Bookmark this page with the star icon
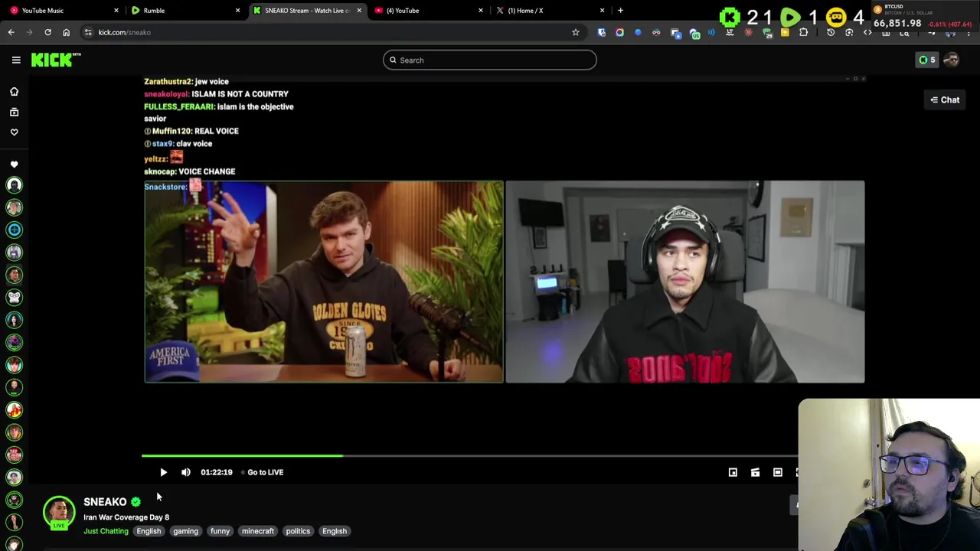 click(x=576, y=32)
